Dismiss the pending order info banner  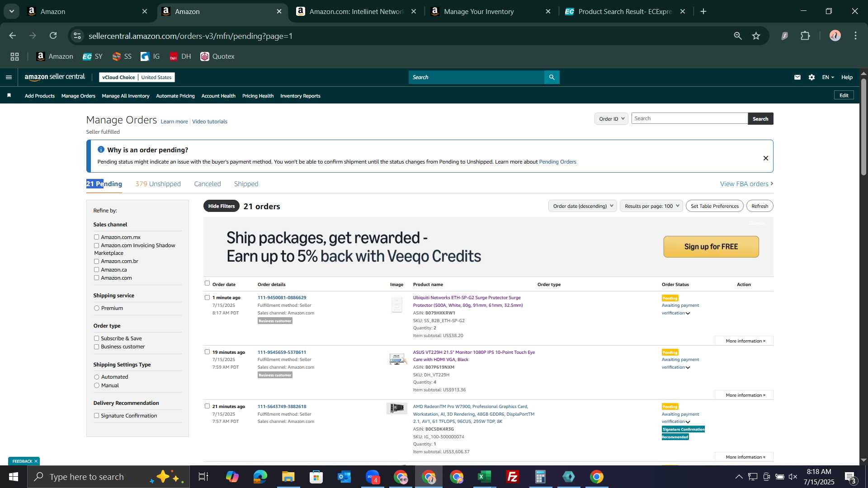[766, 158]
